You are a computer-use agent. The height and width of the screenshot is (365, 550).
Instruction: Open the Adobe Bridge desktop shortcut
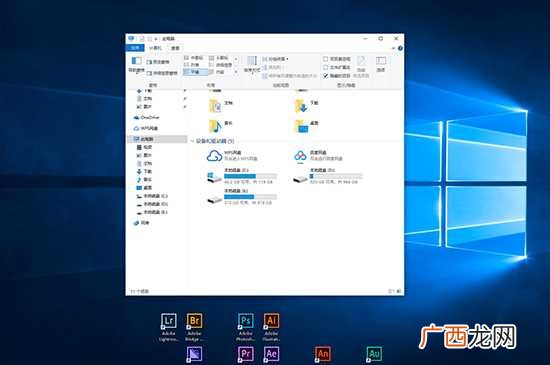pyautogui.click(x=194, y=327)
